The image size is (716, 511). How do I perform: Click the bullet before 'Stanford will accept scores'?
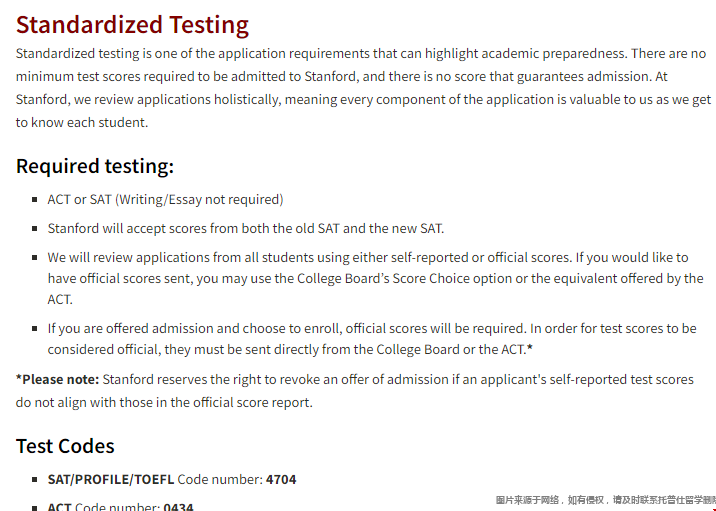(35, 228)
